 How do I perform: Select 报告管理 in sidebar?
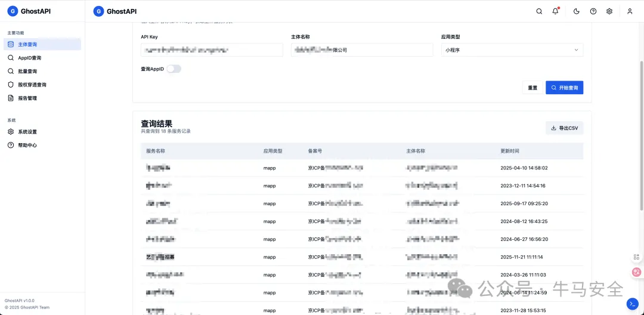tap(27, 98)
